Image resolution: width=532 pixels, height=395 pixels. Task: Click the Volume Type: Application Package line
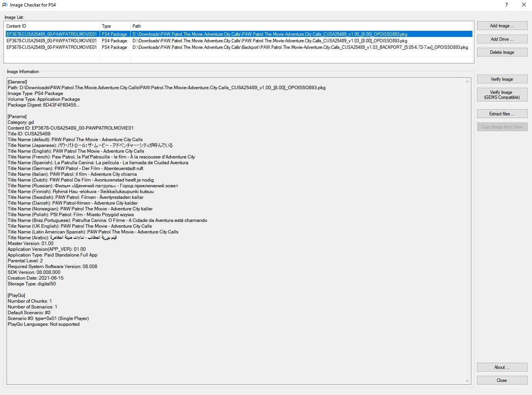point(44,99)
